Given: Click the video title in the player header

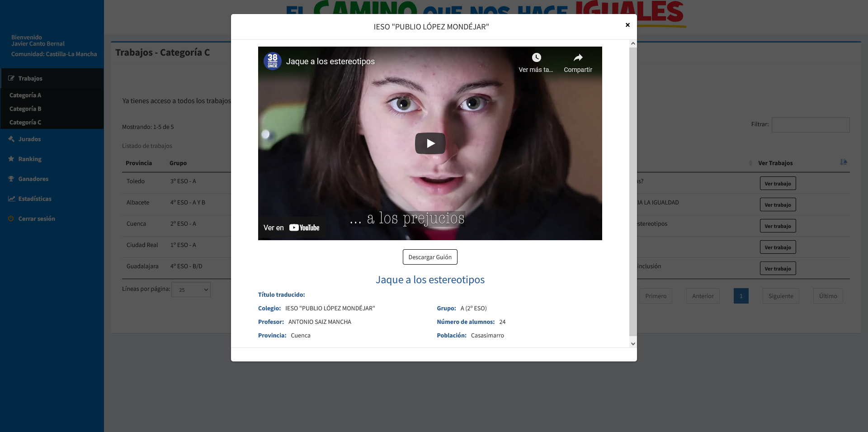Looking at the screenshot, I should [x=330, y=61].
